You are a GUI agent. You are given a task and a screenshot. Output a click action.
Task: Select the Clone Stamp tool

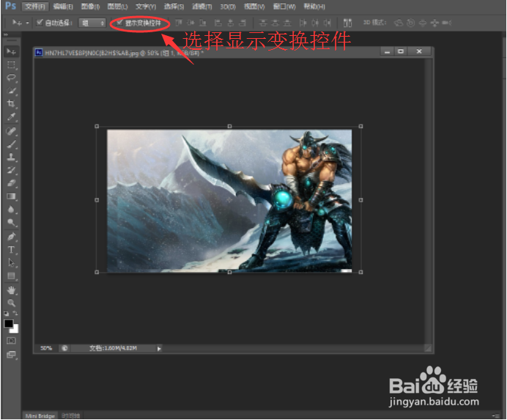[x=11, y=158]
